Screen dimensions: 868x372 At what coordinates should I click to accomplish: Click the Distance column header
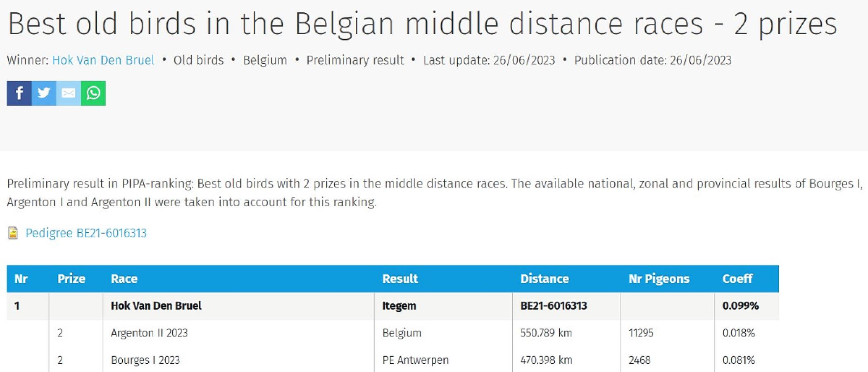tap(545, 279)
